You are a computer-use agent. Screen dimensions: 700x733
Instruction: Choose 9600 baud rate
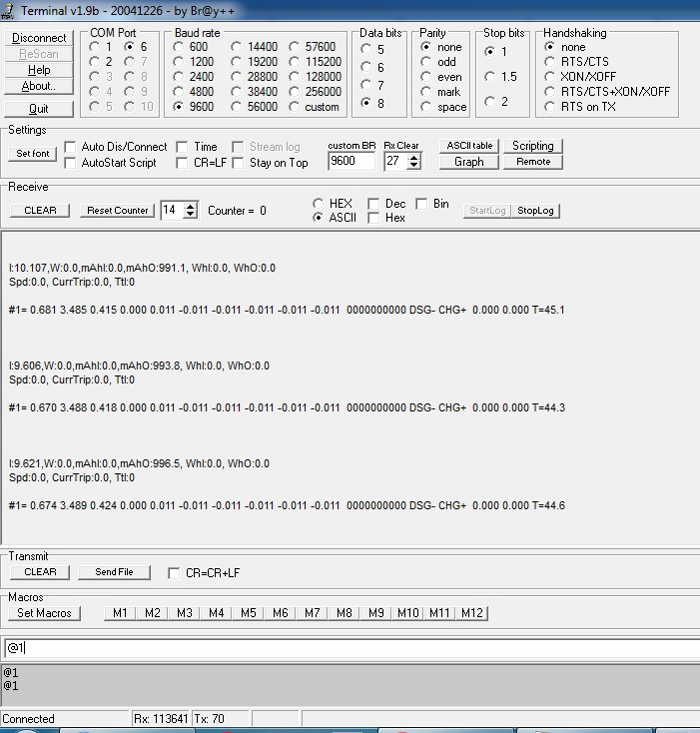[178, 107]
